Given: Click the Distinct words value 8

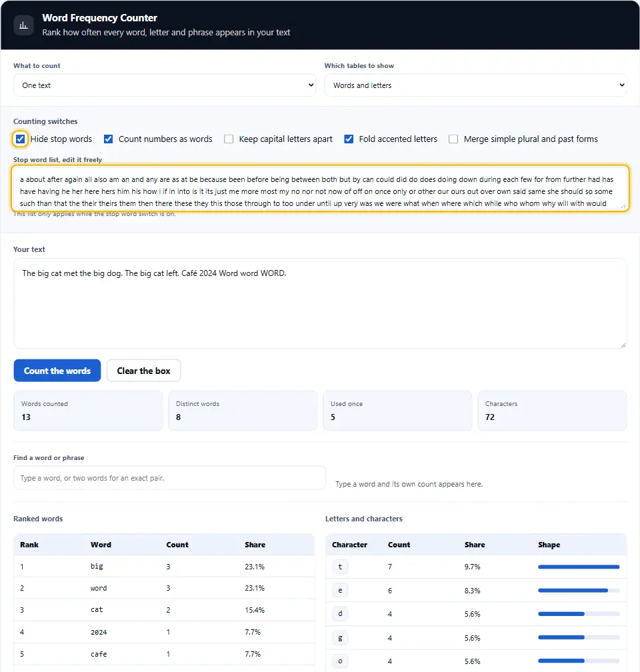Looking at the screenshot, I should (x=178, y=417).
